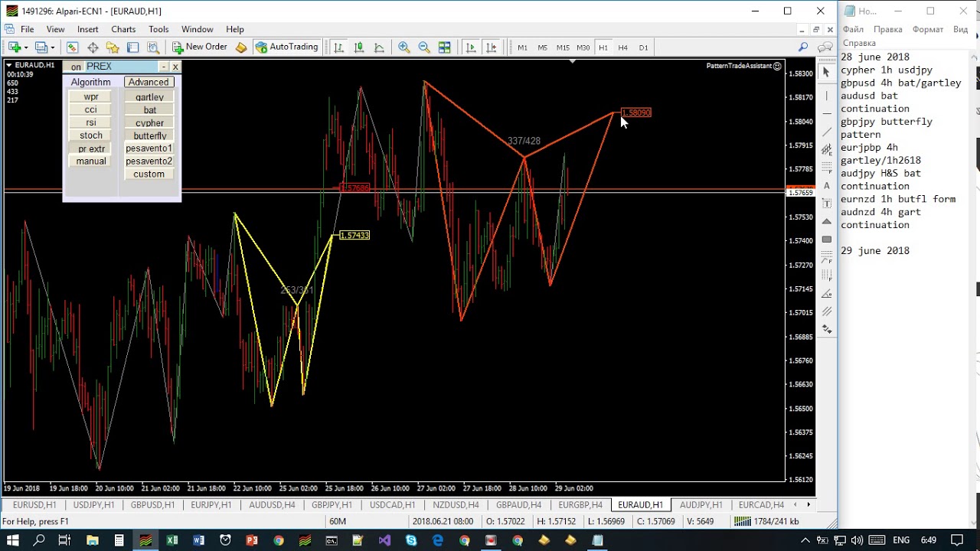Open the View menu
The height and width of the screenshot is (551, 980).
[55, 29]
